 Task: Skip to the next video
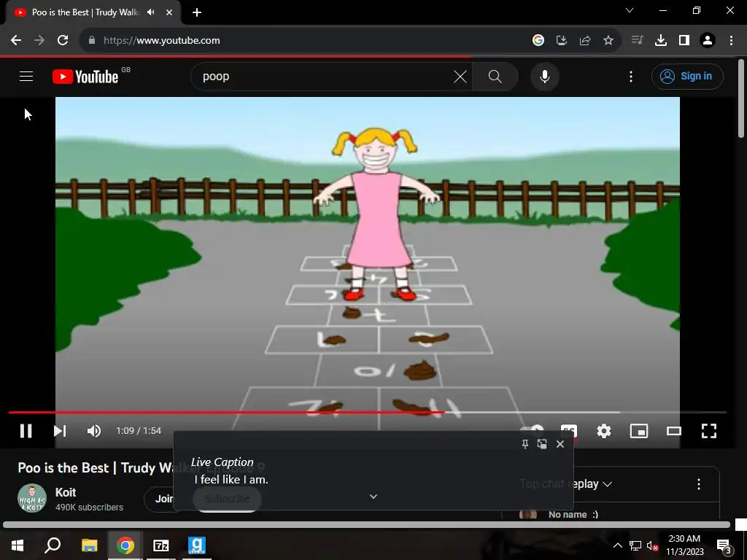tap(60, 431)
